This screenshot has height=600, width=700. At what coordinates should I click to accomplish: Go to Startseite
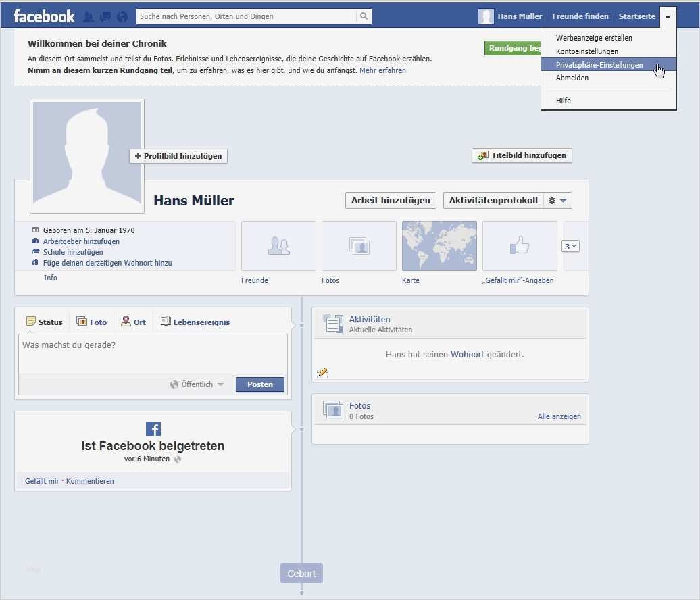pos(637,16)
